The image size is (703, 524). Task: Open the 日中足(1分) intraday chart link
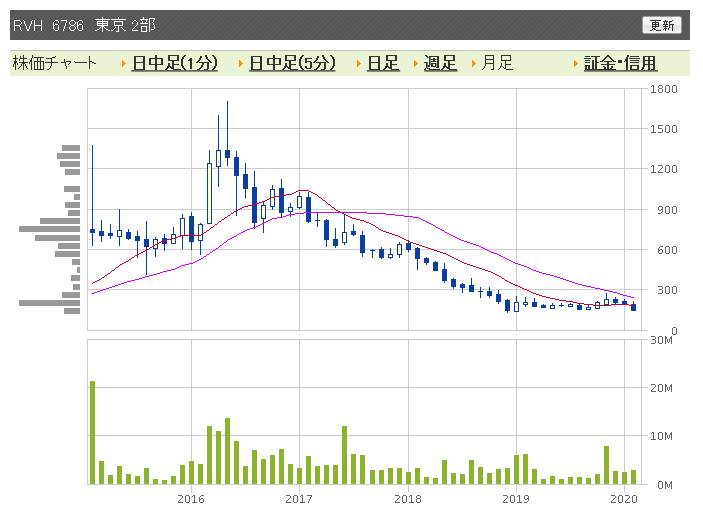[x=175, y=63]
